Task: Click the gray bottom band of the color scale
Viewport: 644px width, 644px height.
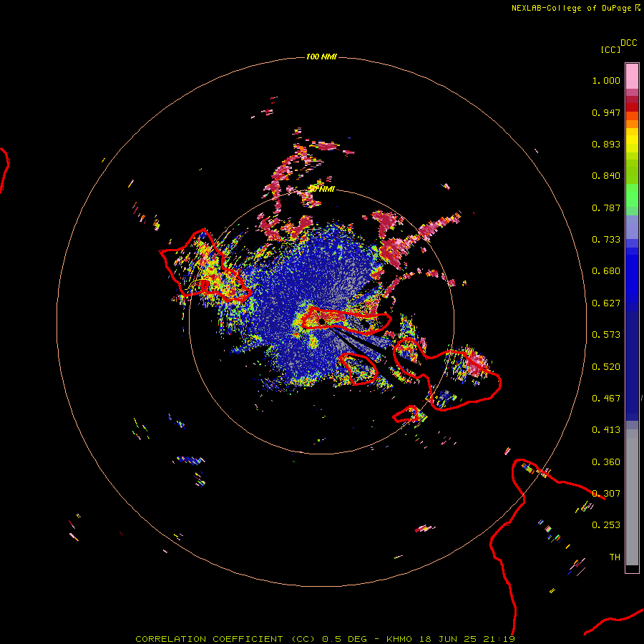Action: coord(632,497)
